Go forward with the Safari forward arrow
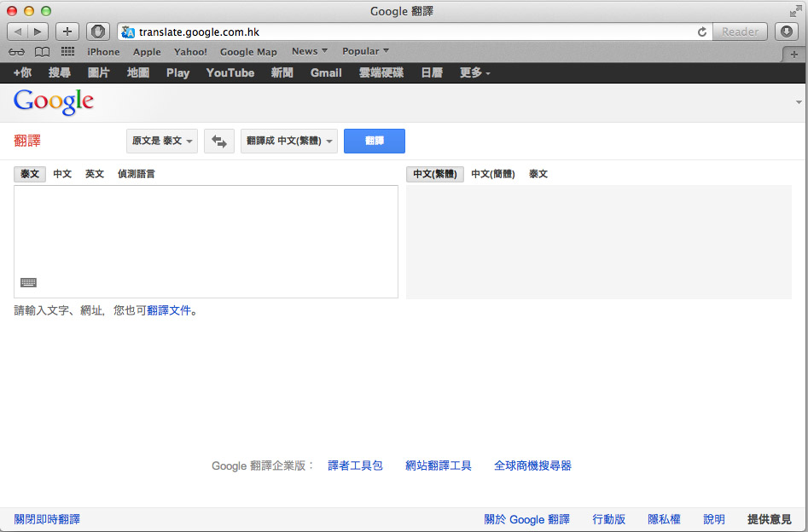The image size is (808, 532). tap(38, 32)
